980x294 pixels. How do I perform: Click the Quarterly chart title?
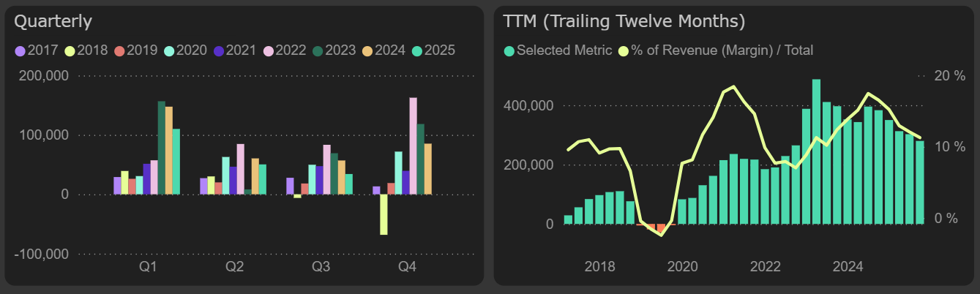(53, 22)
